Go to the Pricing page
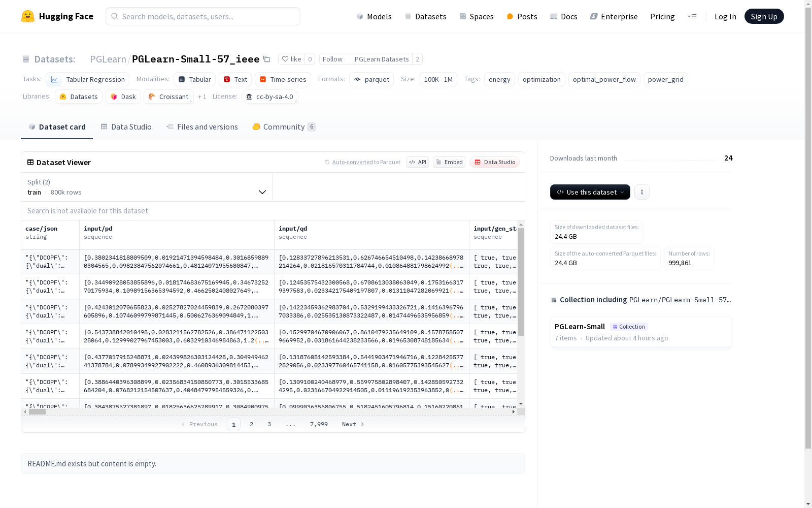This screenshot has height=508, width=812. pyautogui.click(x=662, y=16)
